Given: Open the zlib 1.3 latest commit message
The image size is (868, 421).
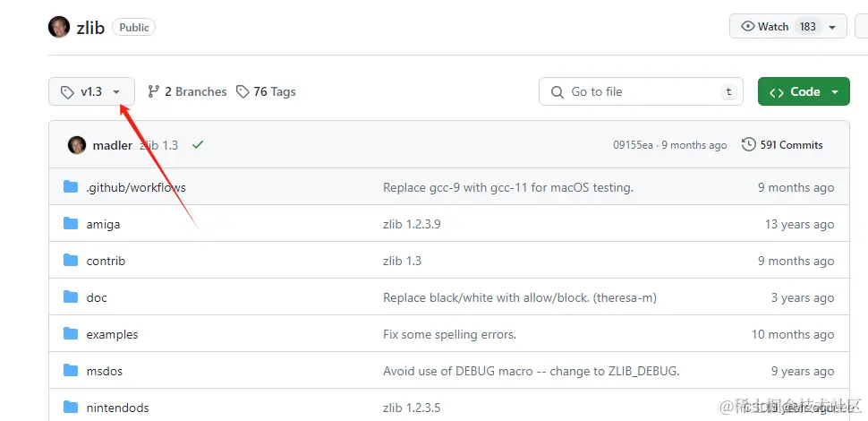Looking at the screenshot, I should pos(159,146).
